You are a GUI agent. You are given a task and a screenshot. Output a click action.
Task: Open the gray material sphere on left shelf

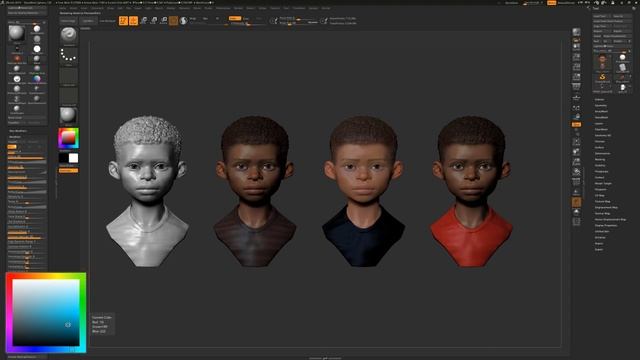tap(69, 116)
